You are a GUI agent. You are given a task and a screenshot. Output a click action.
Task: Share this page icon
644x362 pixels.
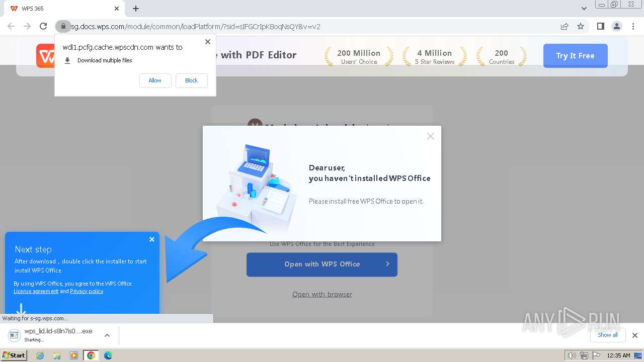tap(565, 26)
